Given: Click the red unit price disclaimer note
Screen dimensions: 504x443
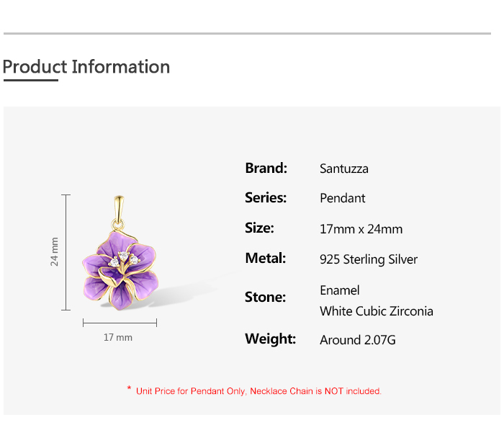Looking at the screenshot, I should tap(258, 391).
